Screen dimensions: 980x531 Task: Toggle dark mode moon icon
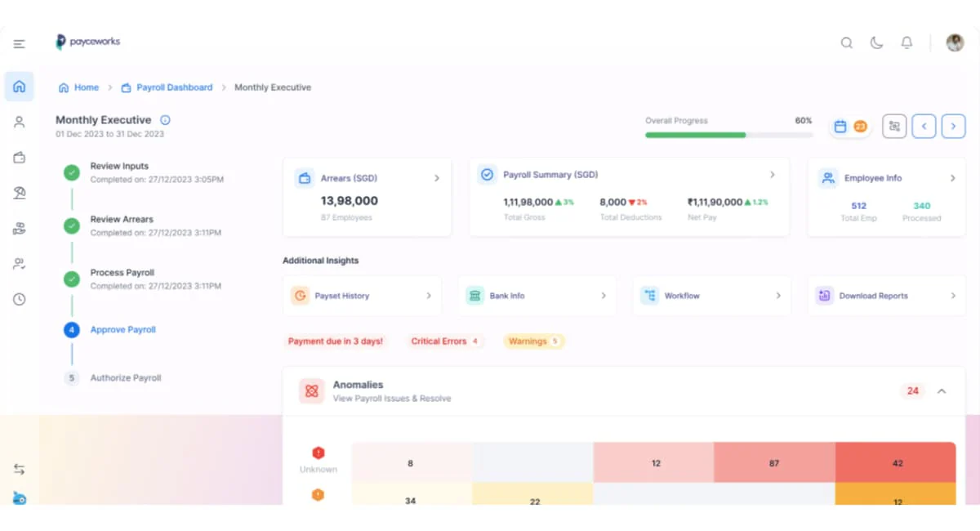coord(876,43)
